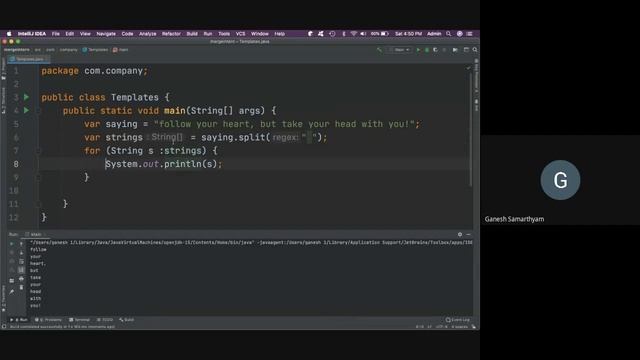Open Run tool window button at bottom
Viewport: 640px width, 360px height.
pos(19,320)
